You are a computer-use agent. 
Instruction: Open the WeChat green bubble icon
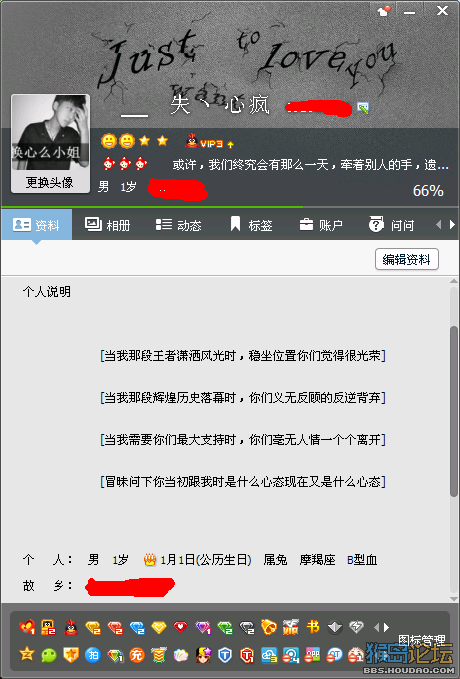point(49,655)
